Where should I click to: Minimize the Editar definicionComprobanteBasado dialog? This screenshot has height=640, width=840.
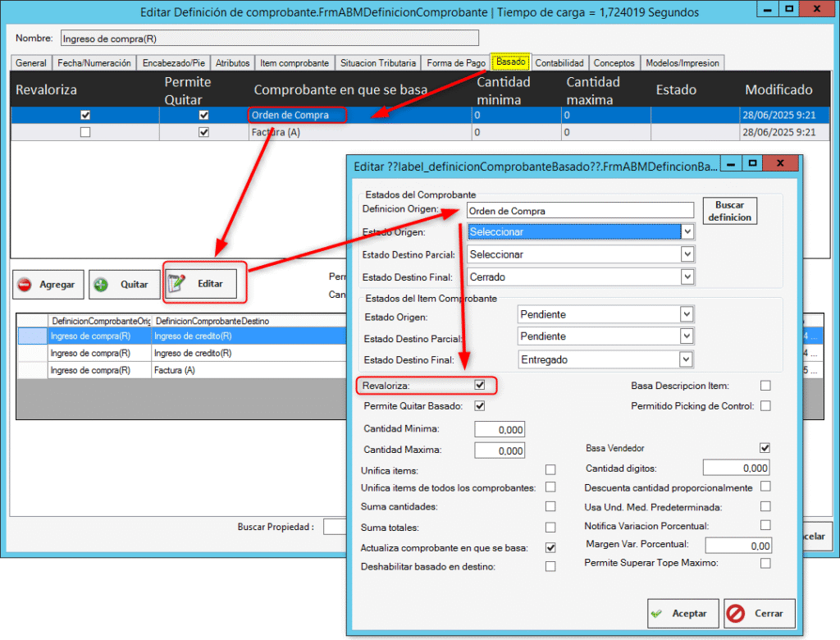[731, 165]
